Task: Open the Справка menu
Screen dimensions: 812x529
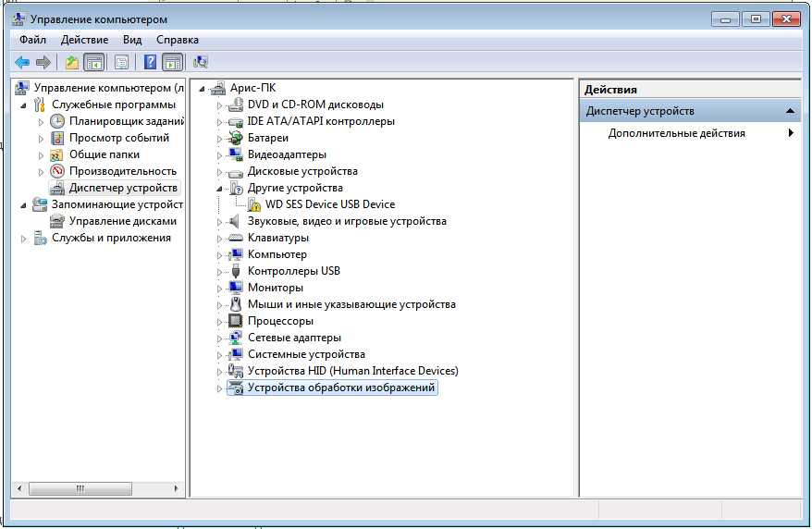Action: [178, 40]
